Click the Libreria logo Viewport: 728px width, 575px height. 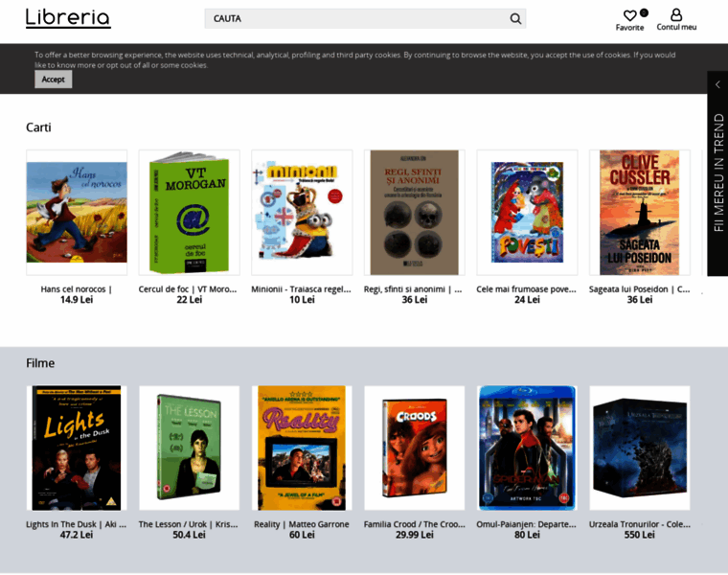pos(68,18)
